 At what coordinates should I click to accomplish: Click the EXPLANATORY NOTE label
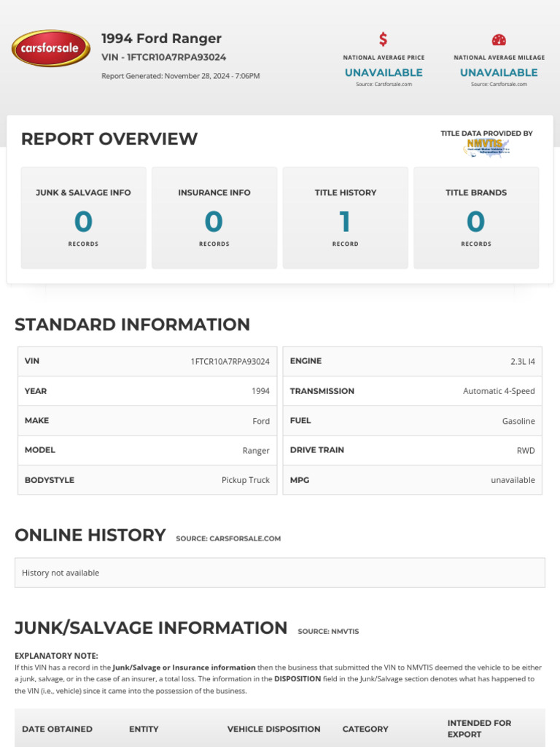(56, 656)
